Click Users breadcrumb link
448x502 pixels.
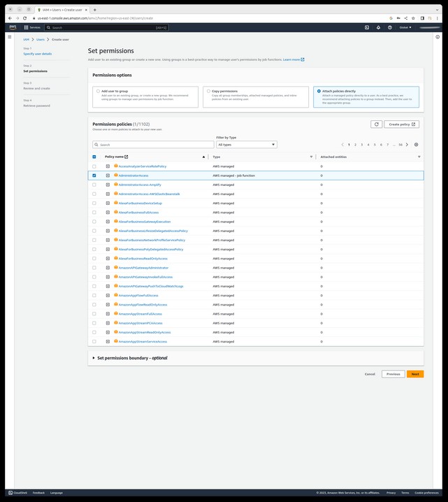(x=41, y=39)
